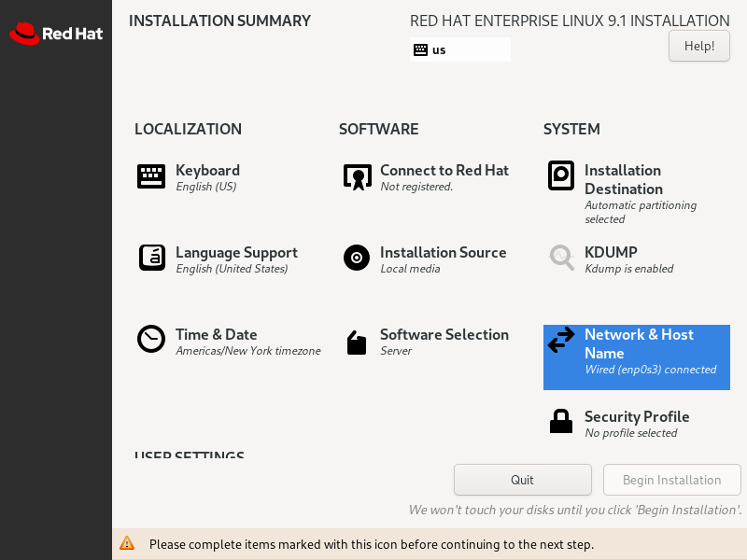Click 'RED HAT ENTERPRISE LINUX 9.1 INSTALLATION' title
This screenshot has width=747, height=560.
point(570,21)
